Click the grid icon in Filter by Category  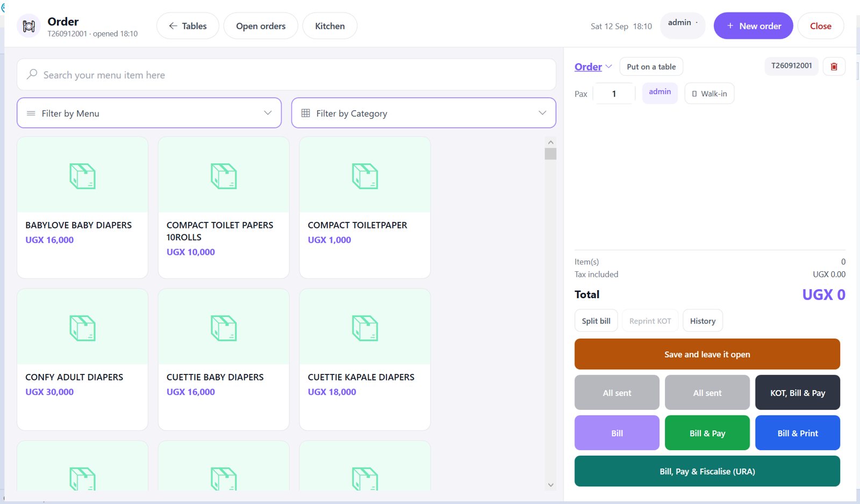tap(306, 113)
